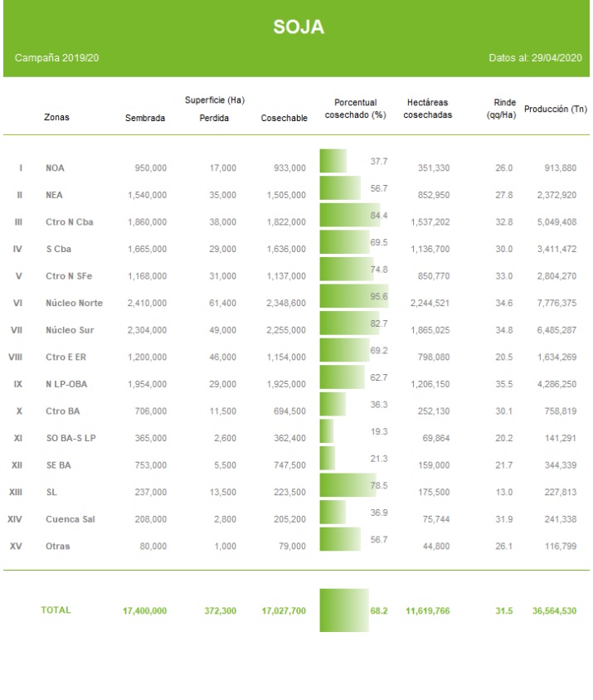Click the Zonas column header

point(56,118)
